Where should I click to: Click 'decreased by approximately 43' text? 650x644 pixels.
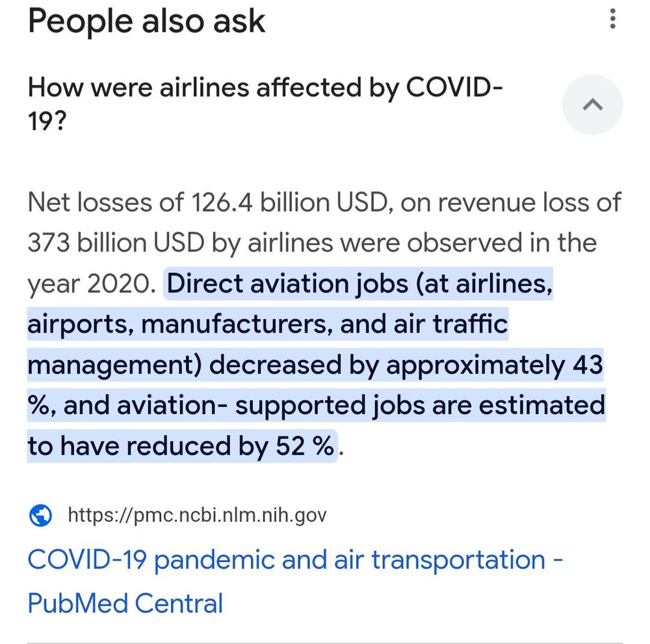pyautogui.click(x=406, y=365)
